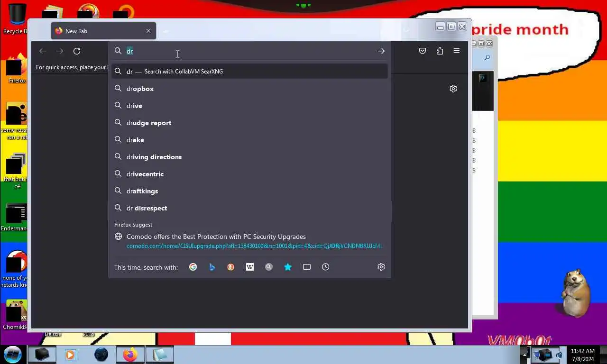Open the Save to Pocket icon

point(423,51)
